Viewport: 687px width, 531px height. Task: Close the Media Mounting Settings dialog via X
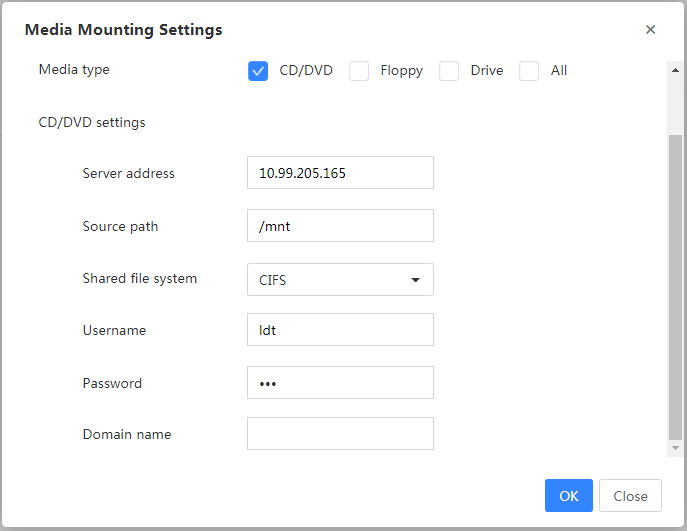click(x=650, y=29)
